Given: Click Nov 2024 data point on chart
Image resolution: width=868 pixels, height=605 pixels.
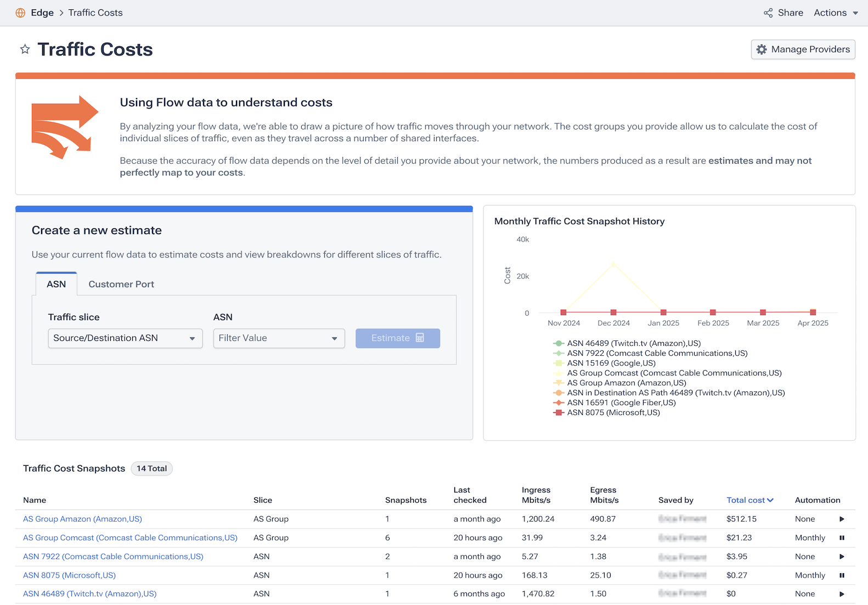Looking at the screenshot, I should pyautogui.click(x=563, y=312).
